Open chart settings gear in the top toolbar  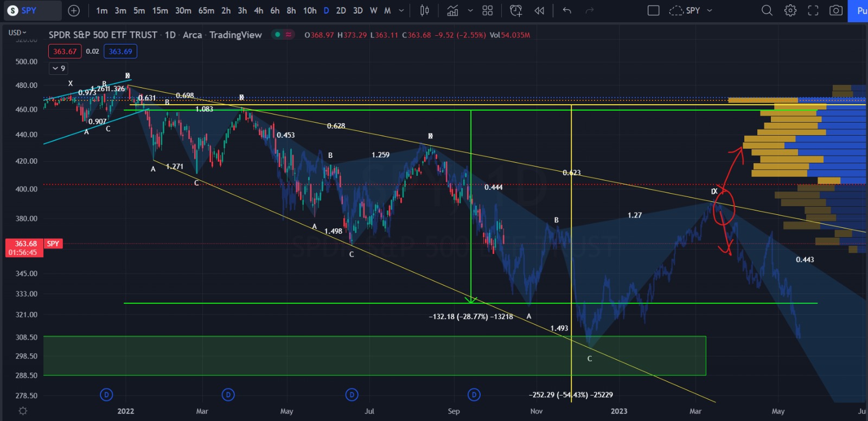click(x=790, y=10)
